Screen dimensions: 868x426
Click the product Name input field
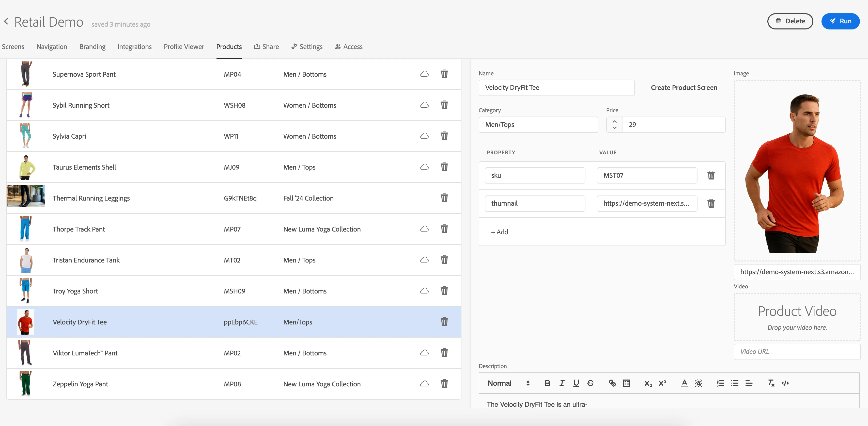(x=556, y=88)
